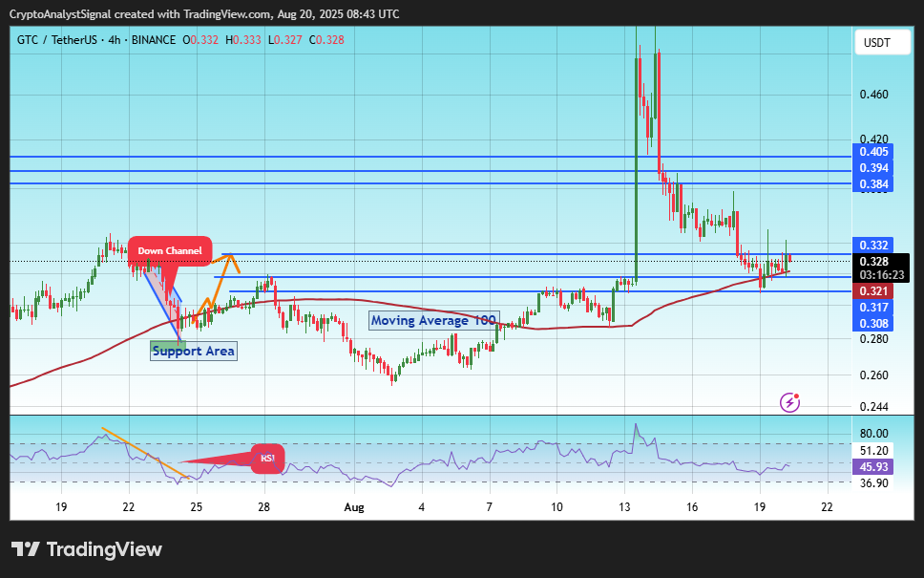Select the 0.394 price level label
The width and height of the screenshot is (924, 578).
pyautogui.click(x=873, y=168)
